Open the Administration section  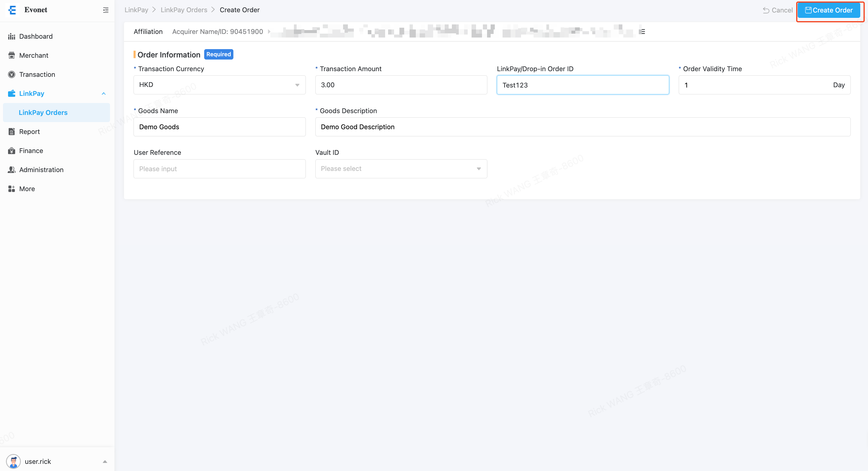click(x=41, y=170)
